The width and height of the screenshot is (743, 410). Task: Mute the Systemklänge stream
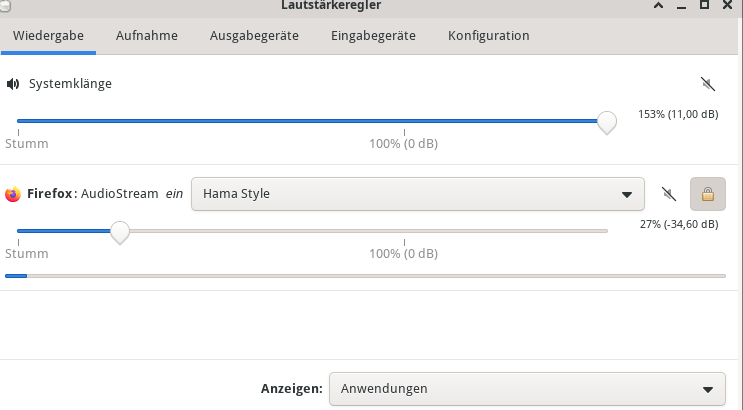[708, 84]
